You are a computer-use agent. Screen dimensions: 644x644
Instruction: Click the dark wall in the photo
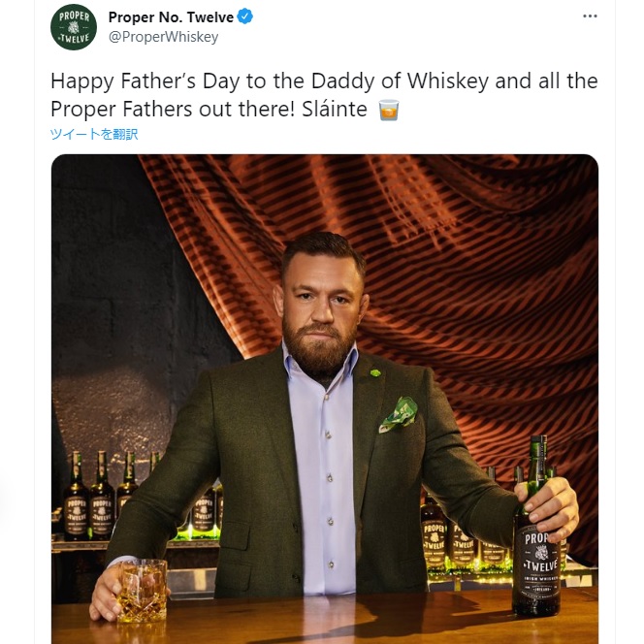[97, 291]
